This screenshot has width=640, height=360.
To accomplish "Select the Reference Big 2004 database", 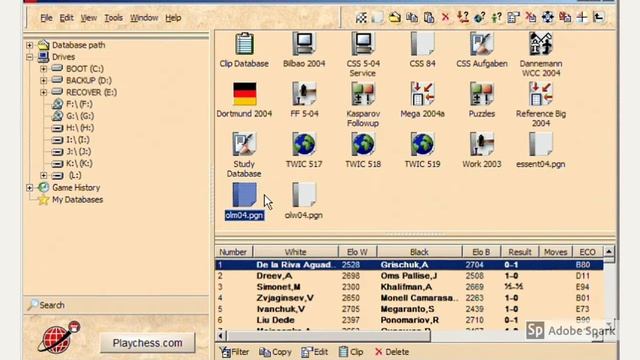I will tap(541, 94).
